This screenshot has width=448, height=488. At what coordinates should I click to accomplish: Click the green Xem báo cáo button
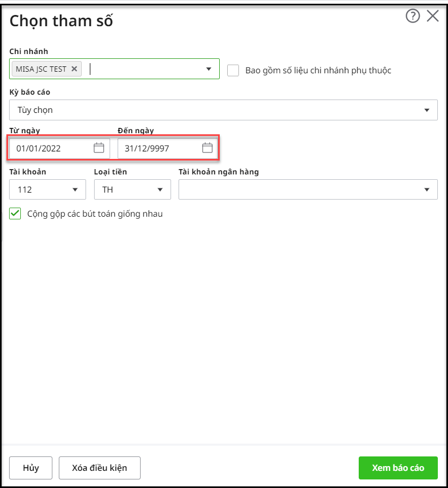(x=398, y=468)
